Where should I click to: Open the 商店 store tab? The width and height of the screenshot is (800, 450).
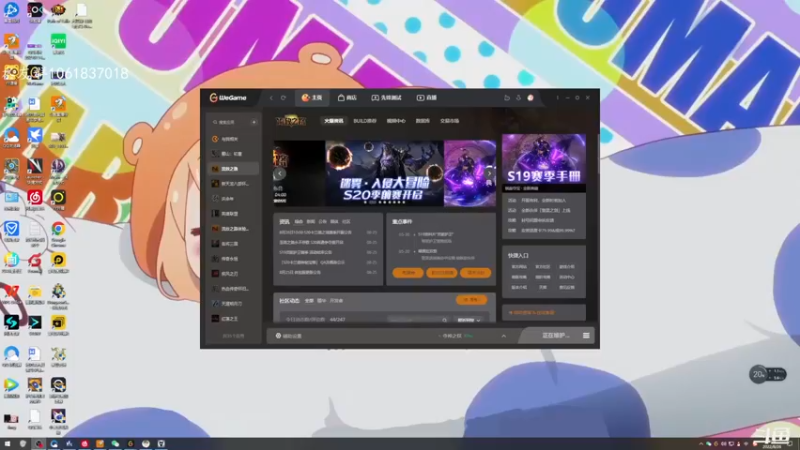tap(347, 97)
